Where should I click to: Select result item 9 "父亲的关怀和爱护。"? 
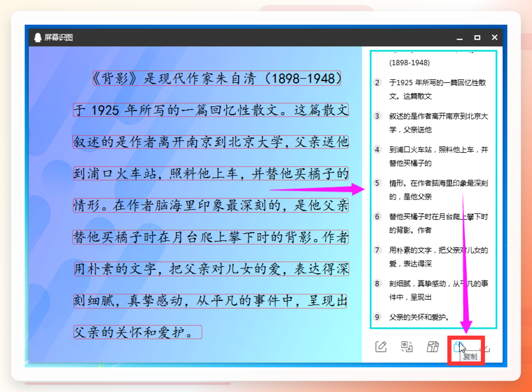pos(419,317)
